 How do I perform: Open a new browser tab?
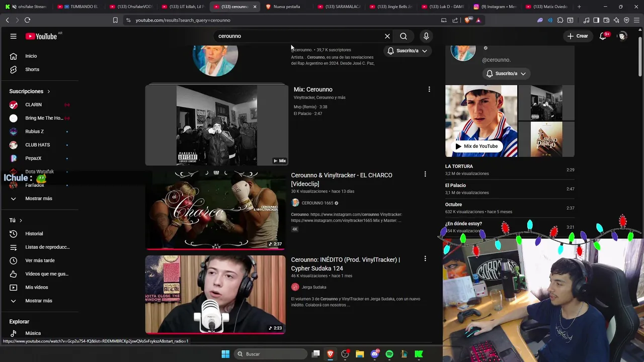click(x=579, y=7)
